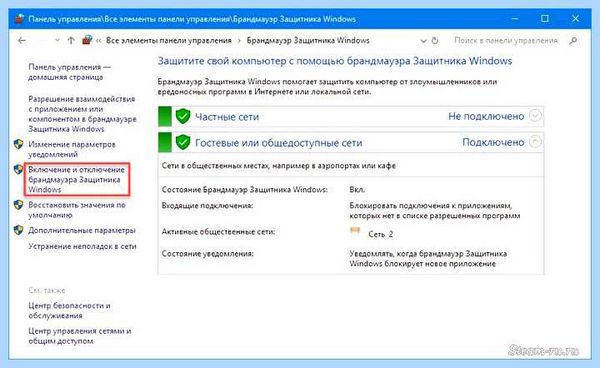This screenshot has height=368, width=600.
Task: Click green shield icon of 'Частные сети'
Action: [183, 116]
